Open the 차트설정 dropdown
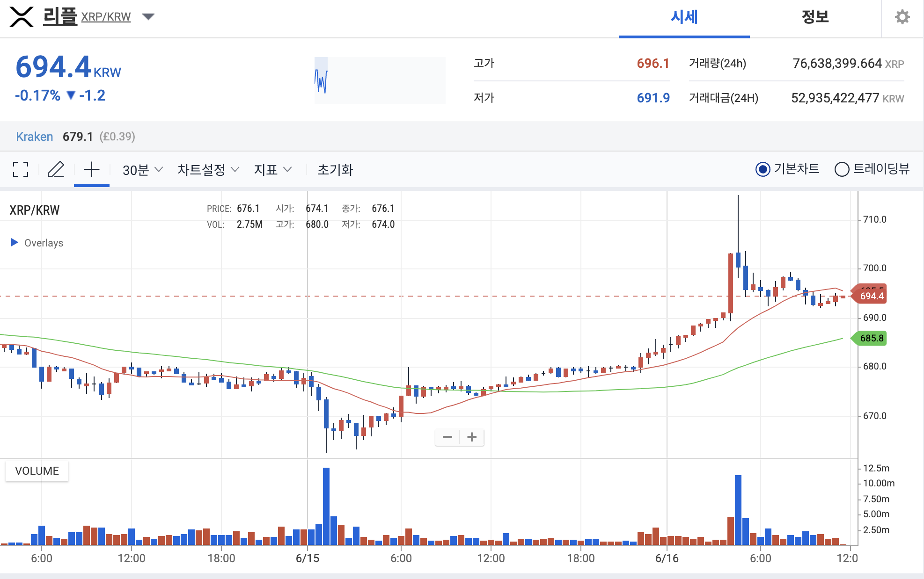 208,170
